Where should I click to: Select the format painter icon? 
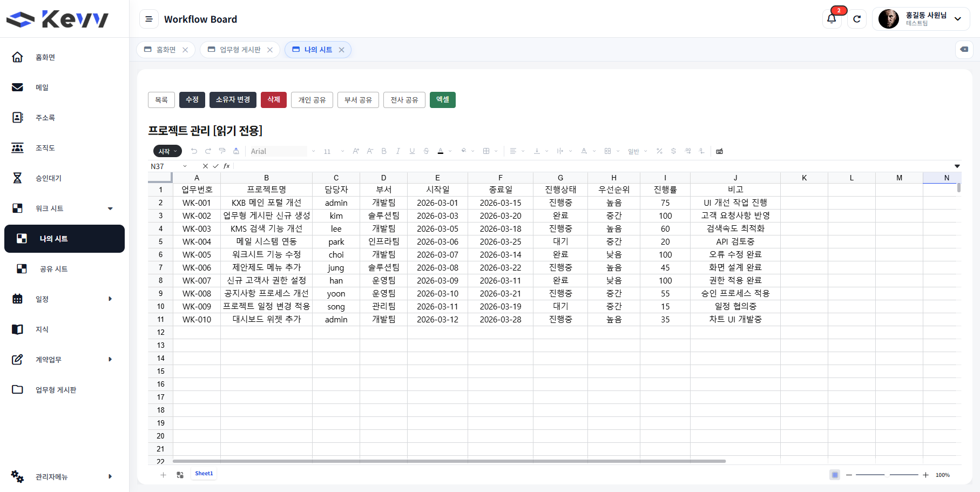222,151
